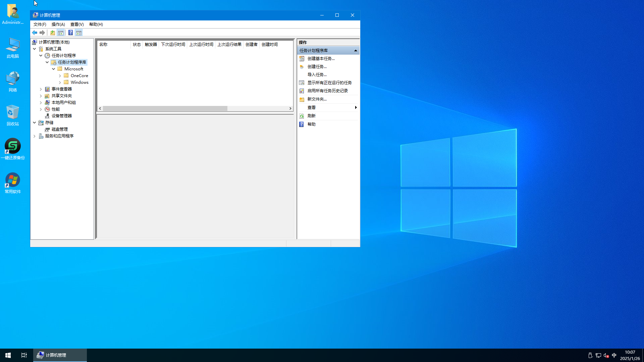Open the Administrator desktop folder icon
This screenshot has height=362, width=644.
pos(13,14)
